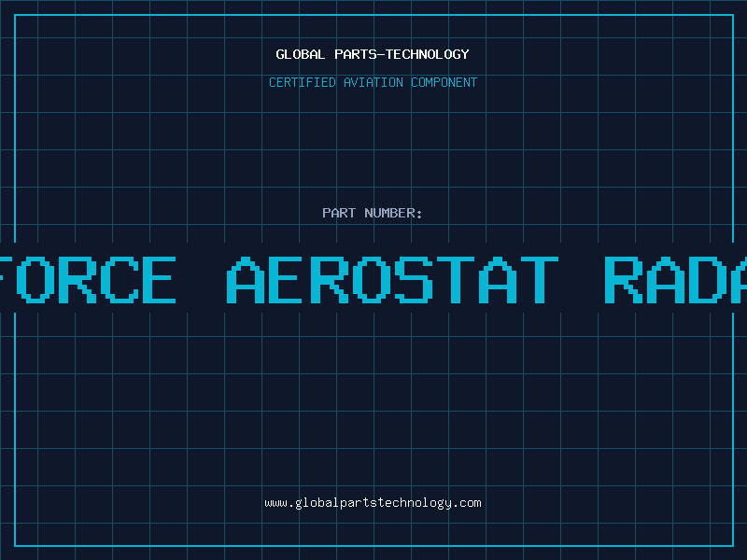Click the word PART in the label
This screenshot has height=560, width=747.
coord(340,213)
